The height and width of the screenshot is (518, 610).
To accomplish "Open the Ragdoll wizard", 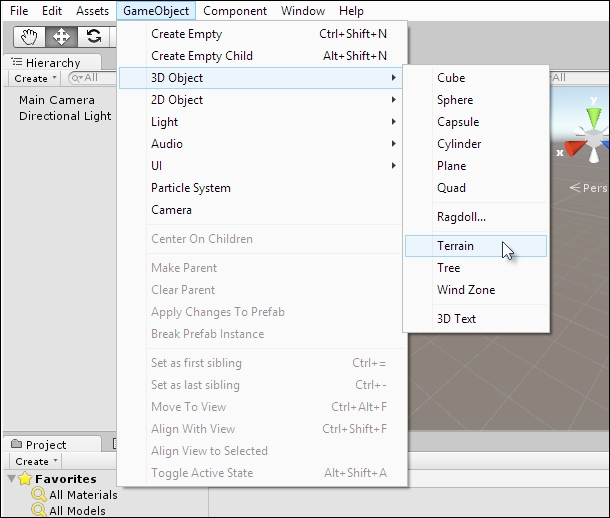I will (x=476, y=217).
